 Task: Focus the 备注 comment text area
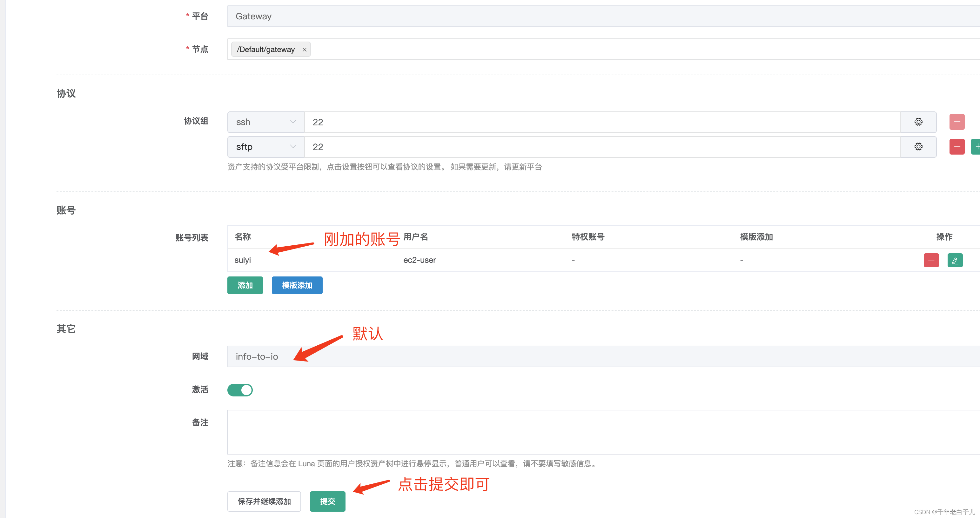601,432
